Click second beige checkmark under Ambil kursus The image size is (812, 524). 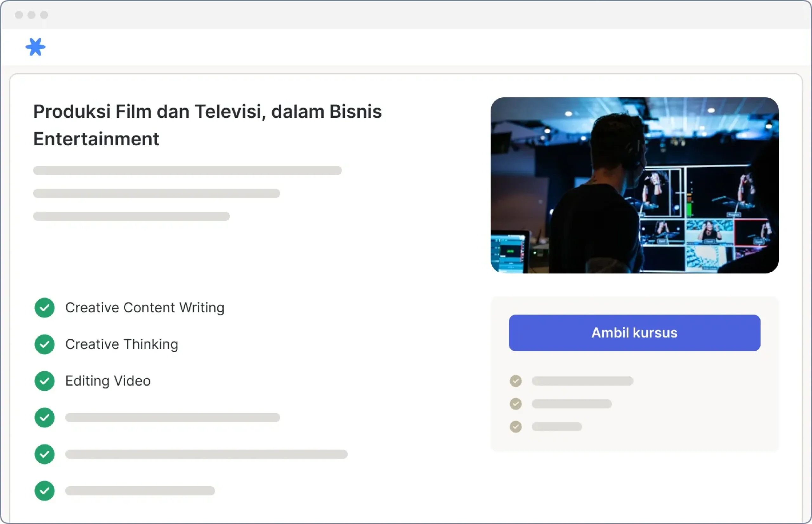(515, 403)
